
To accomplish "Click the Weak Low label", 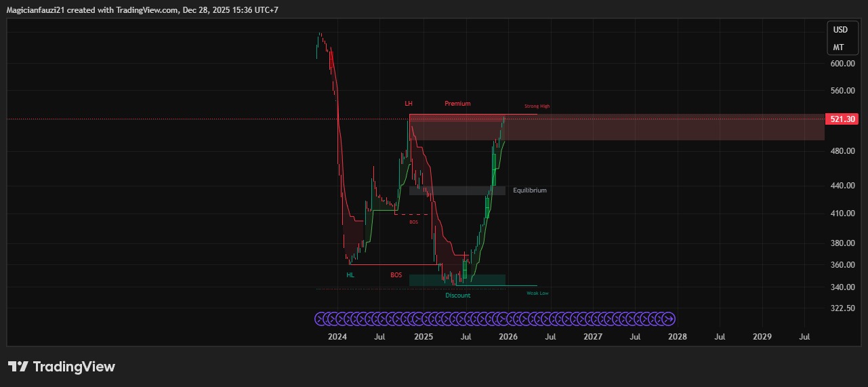I will coord(538,293).
